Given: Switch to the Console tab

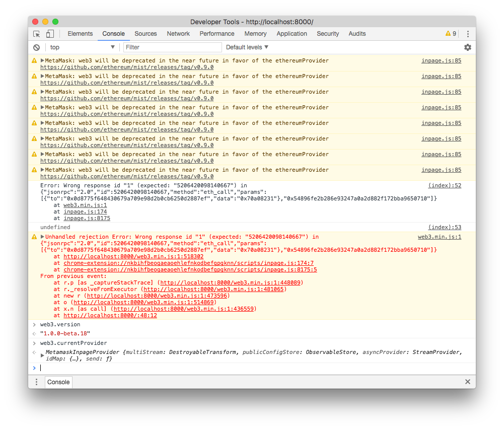Looking at the screenshot, I should pyautogui.click(x=113, y=34).
